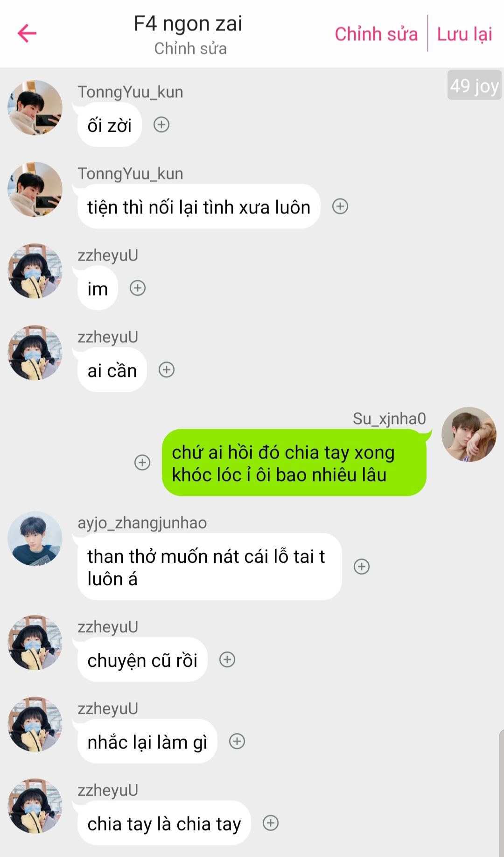Screen dimensions: 504x857
Task: Open ayjo_zhangjunhao's avatar
Action: pos(35,538)
